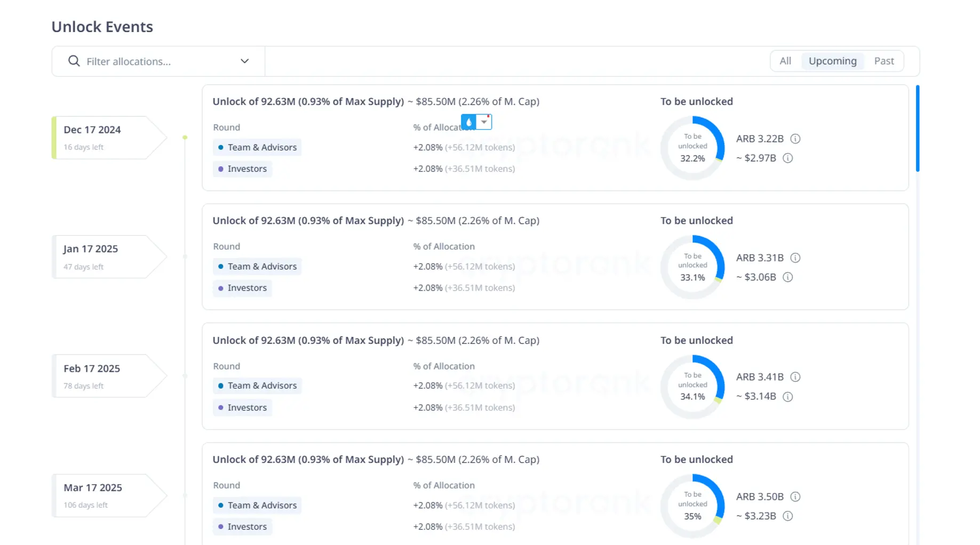The image size is (980, 545).
Task: Click info icon next to ~ $3.14B
Action: [787, 396]
